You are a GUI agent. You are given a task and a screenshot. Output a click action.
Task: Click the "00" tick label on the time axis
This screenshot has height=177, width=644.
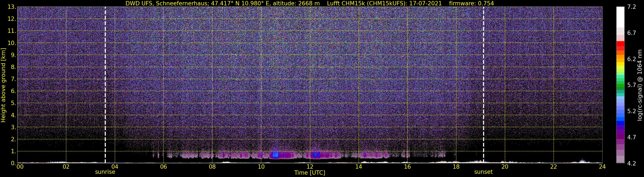[x=20, y=167]
